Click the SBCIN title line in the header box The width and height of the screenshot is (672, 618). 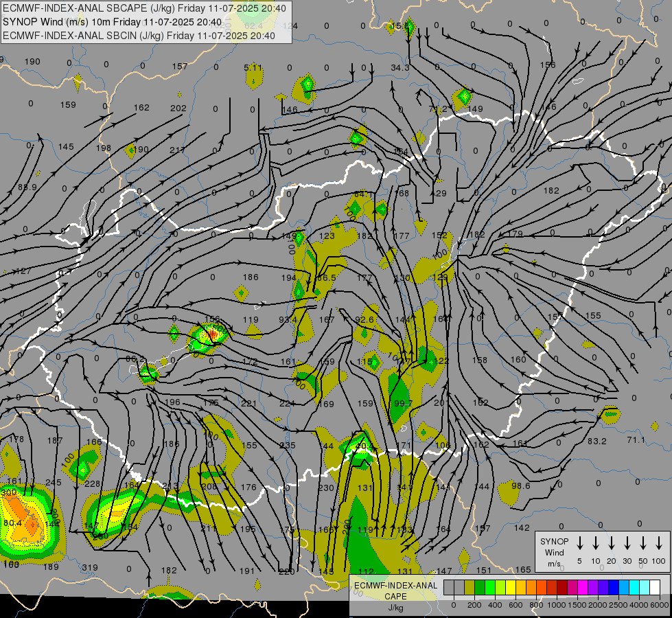pos(139,36)
